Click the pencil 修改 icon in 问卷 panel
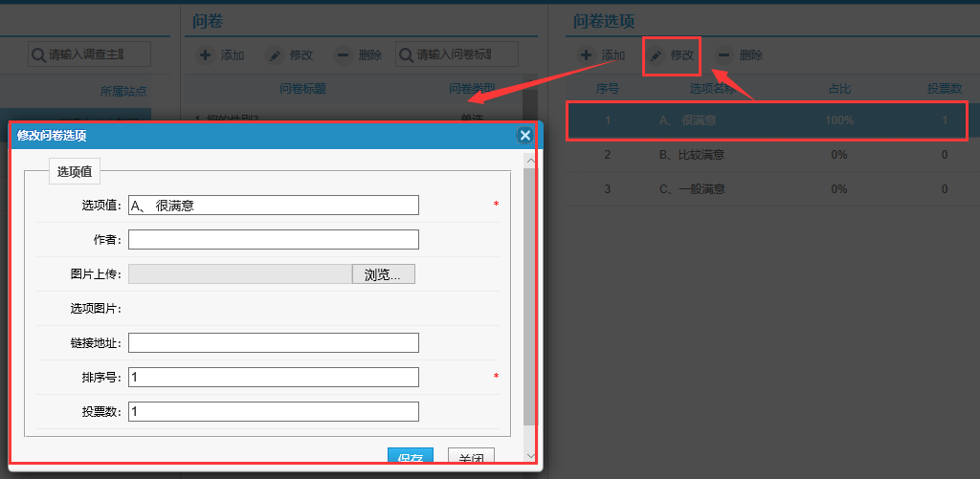 [274, 54]
